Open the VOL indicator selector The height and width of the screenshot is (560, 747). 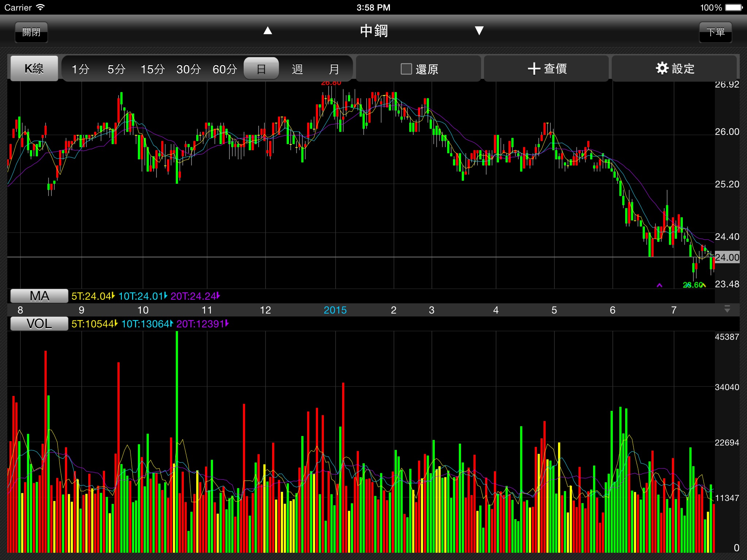pos(39,324)
